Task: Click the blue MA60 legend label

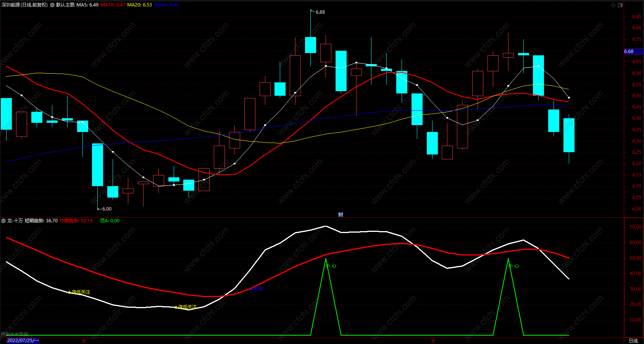Action: 166,5
